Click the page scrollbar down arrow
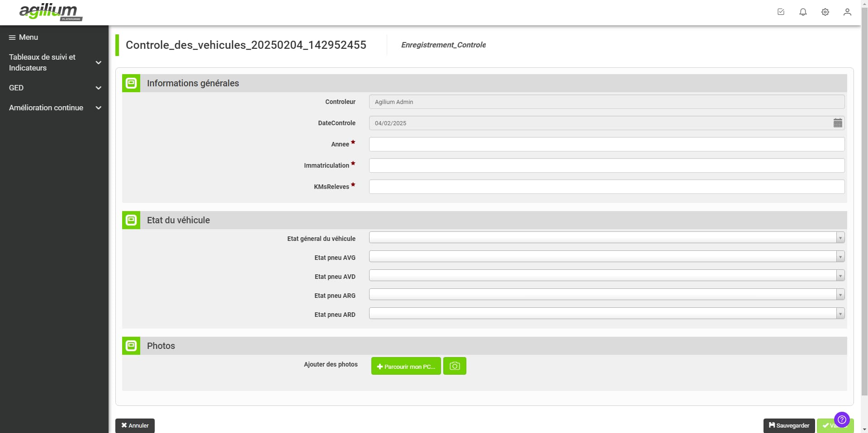Image resolution: width=868 pixels, height=433 pixels. click(864, 429)
